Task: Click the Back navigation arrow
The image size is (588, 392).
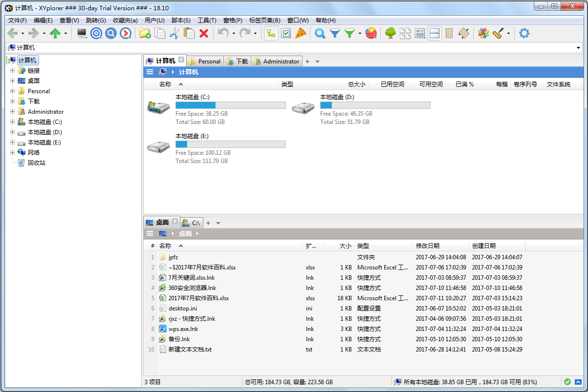Action: [x=11, y=33]
